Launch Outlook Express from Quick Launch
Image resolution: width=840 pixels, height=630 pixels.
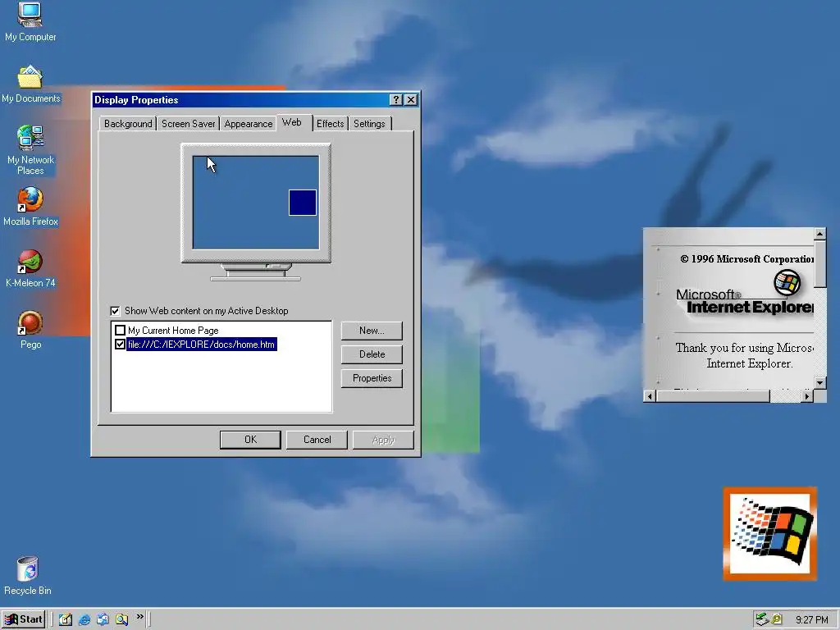tap(103, 619)
